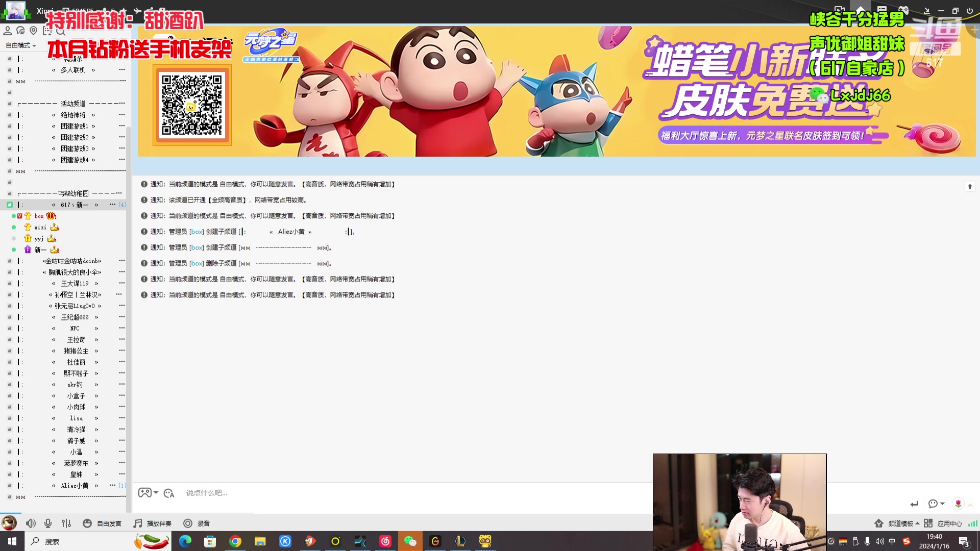Open the audio mixer settings icon
Screen dimensions: 980x551
click(66, 523)
